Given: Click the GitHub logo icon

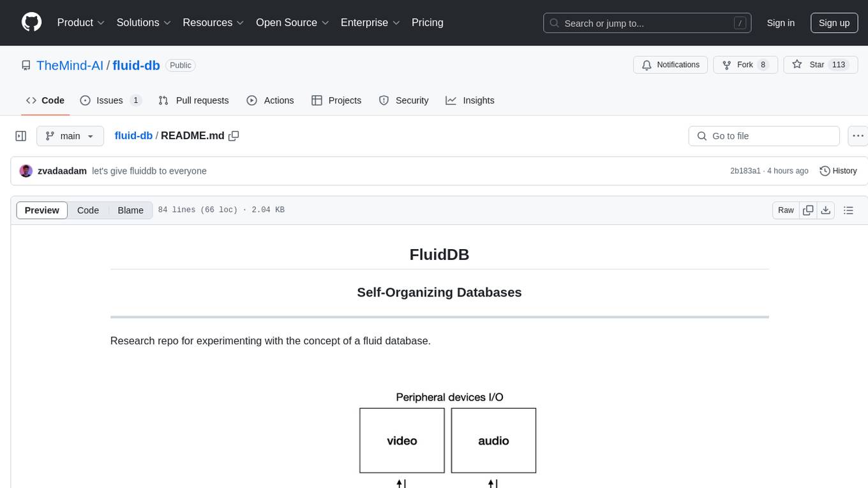Looking at the screenshot, I should click(32, 22).
